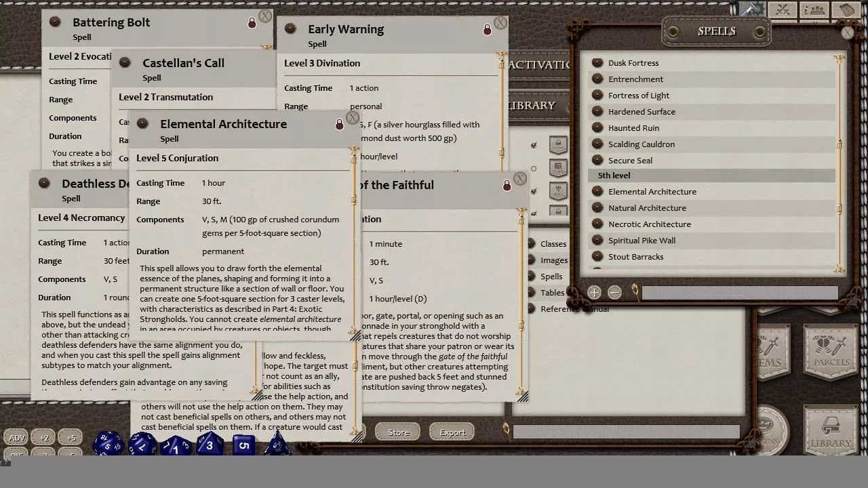This screenshot has height=488, width=868.
Task: Toggle the first checked module checkbox in Library
Action: coord(534,145)
